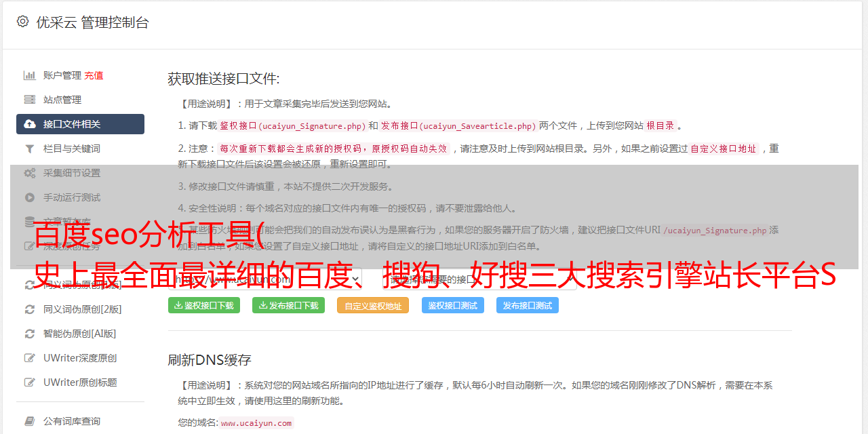Viewport: 868px width, 434px height.
Task: Click the book icon for 公有词库查询
Action: [x=30, y=421]
